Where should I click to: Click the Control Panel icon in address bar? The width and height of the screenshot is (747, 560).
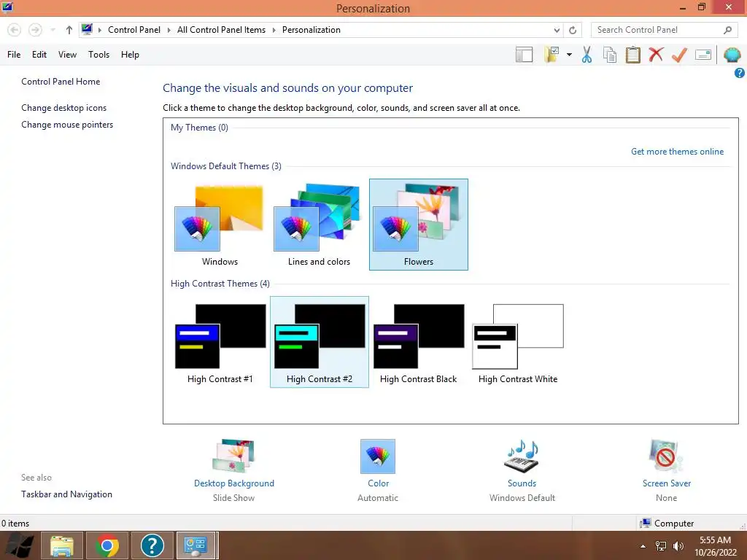pos(87,29)
